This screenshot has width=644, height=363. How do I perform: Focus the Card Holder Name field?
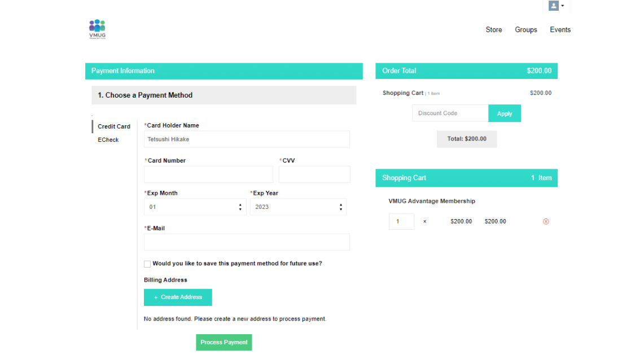247,139
